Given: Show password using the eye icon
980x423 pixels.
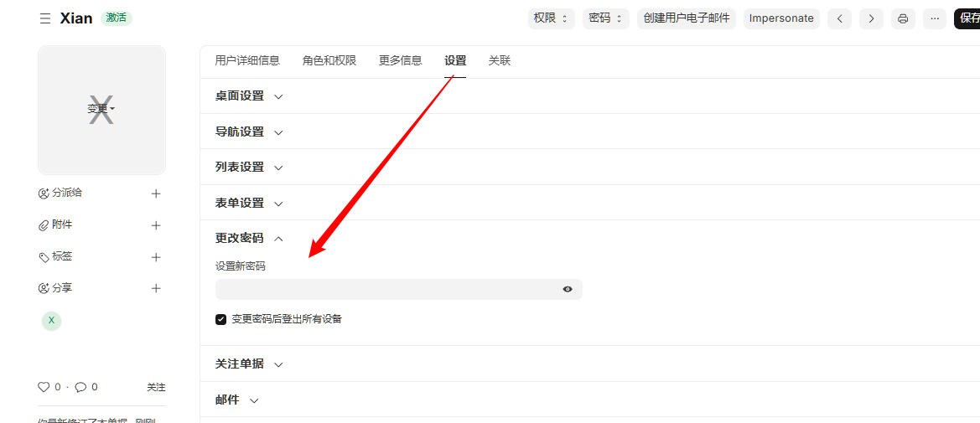Looking at the screenshot, I should point(568,289).
